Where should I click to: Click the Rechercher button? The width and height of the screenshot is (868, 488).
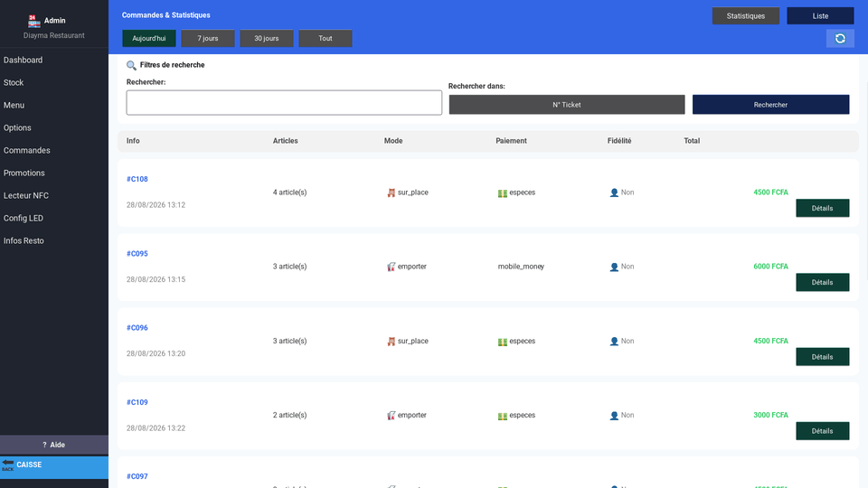click(770, 105)
